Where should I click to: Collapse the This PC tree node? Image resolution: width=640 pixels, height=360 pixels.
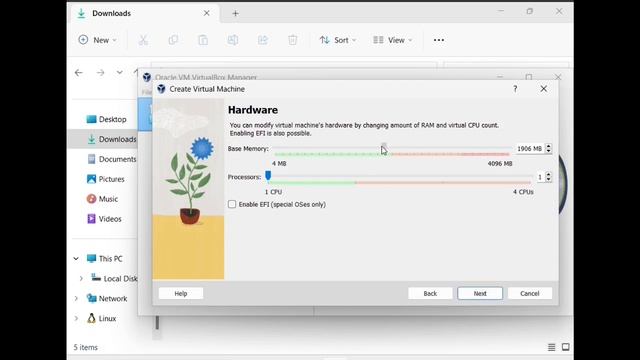click(76, 259)
